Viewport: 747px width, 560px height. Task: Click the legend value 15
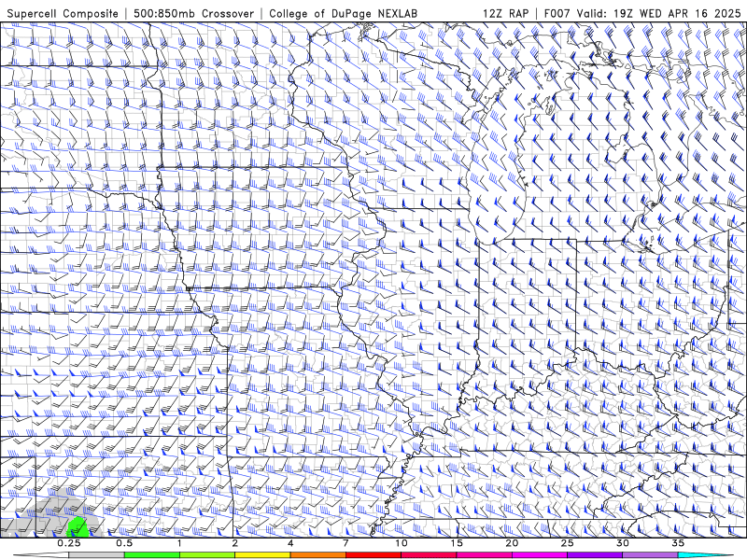(x=457, y=543)
